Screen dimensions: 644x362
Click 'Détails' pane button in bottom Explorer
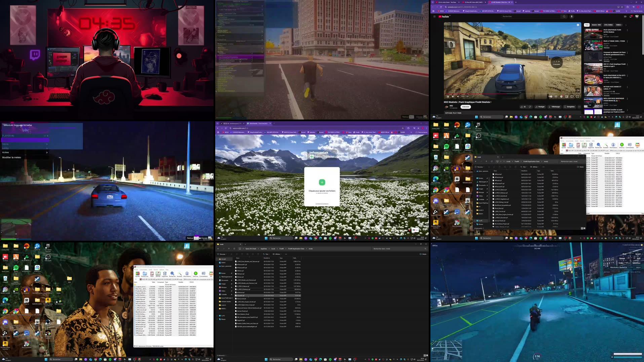(422, 254)
